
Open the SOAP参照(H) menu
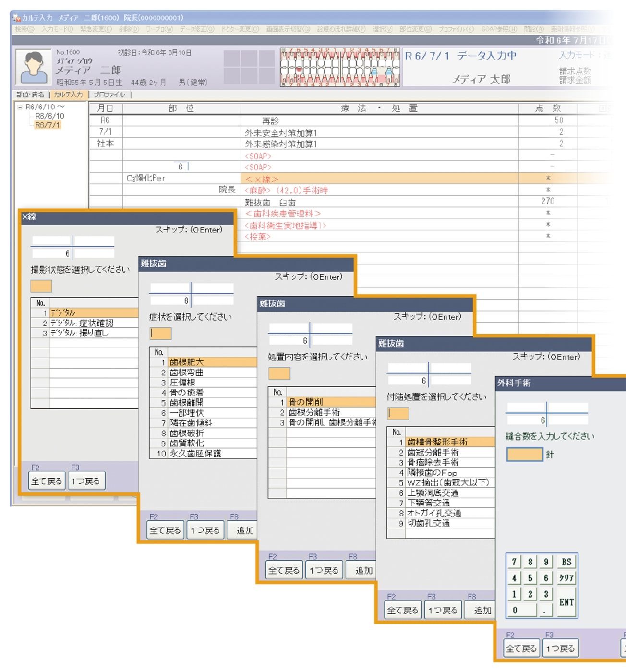(x=499, y=29)
